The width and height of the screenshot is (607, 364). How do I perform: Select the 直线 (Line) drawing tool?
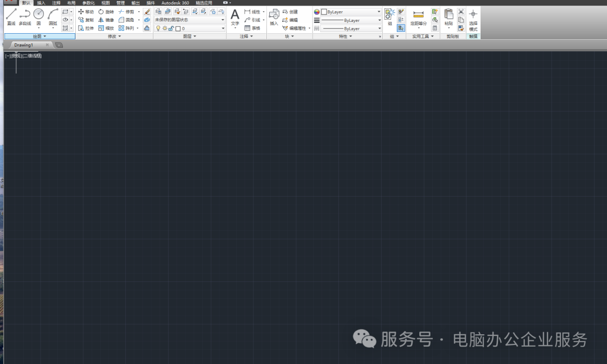pos(11,16)
